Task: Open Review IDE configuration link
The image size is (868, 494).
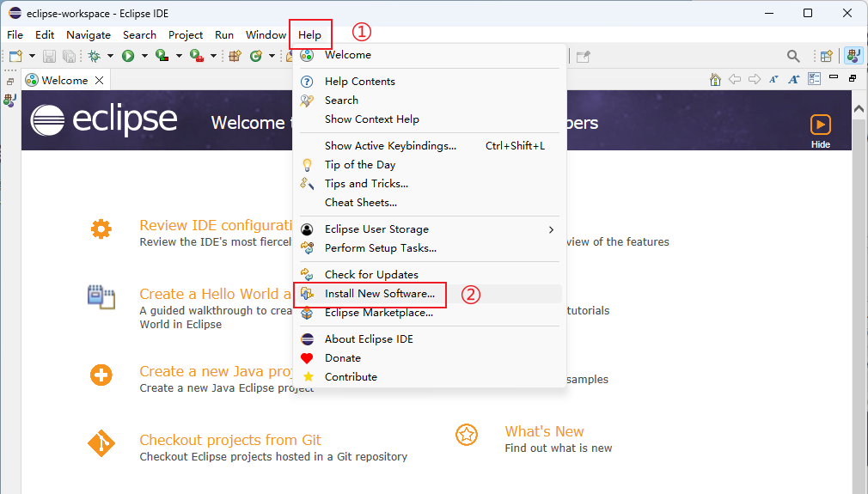Action: point(216,225)
